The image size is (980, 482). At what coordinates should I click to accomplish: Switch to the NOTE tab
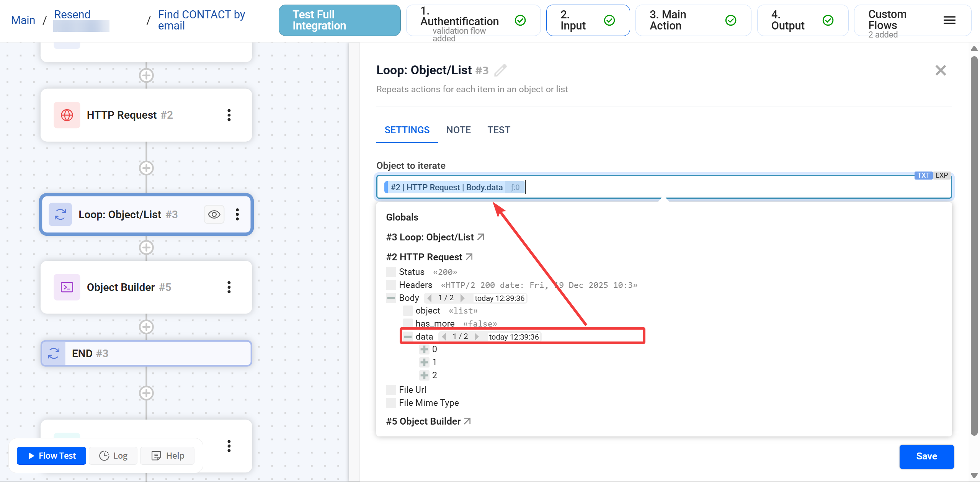pos(458,130)
